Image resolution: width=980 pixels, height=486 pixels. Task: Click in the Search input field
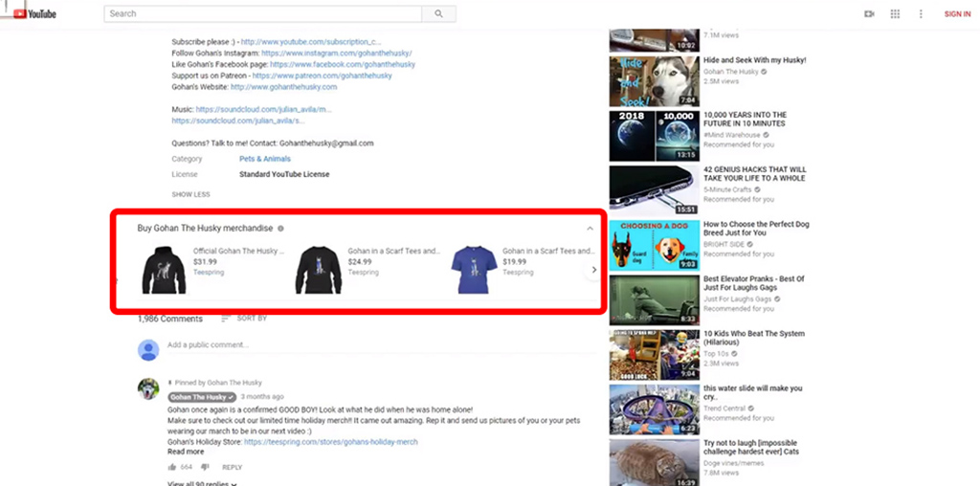263,13
